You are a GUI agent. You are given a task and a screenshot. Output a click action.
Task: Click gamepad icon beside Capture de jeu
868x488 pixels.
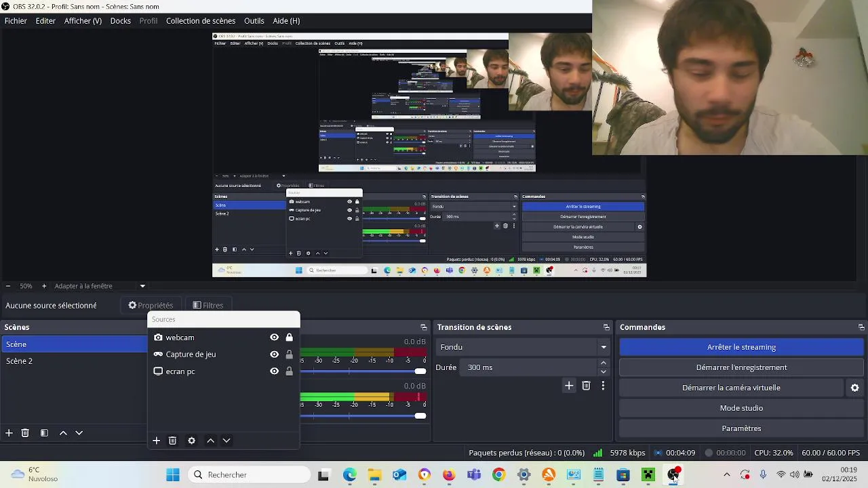click(158, 354)
